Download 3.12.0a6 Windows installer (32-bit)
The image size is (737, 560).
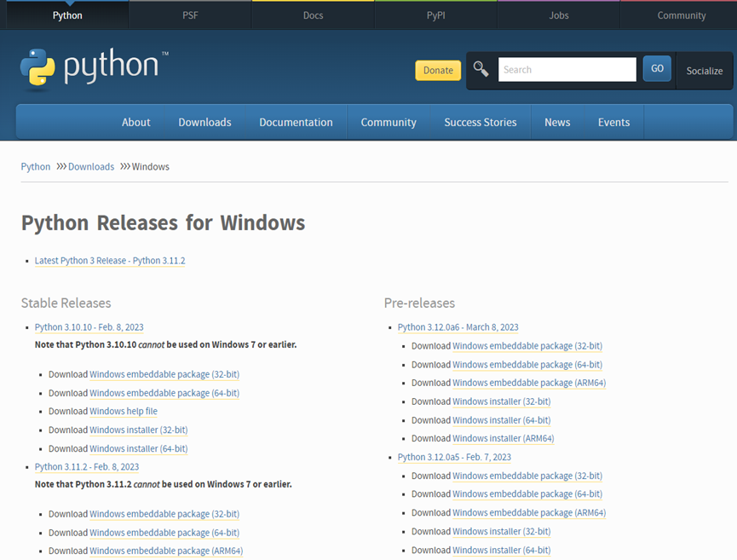(x=502, y=402)
